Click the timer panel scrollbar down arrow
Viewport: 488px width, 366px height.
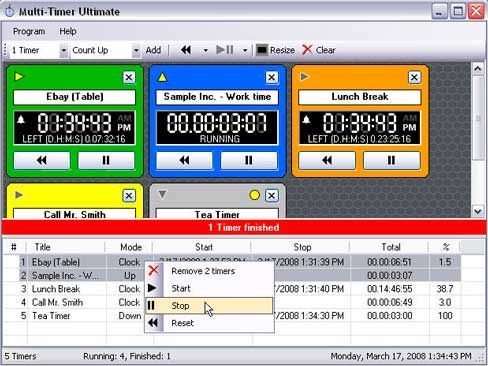tap(477, 211)
